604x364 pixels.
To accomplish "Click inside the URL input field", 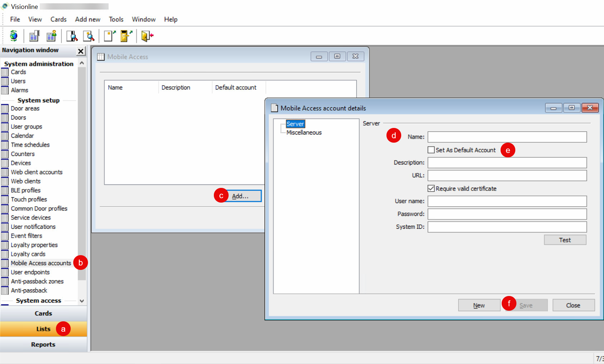I will (506, 175).
